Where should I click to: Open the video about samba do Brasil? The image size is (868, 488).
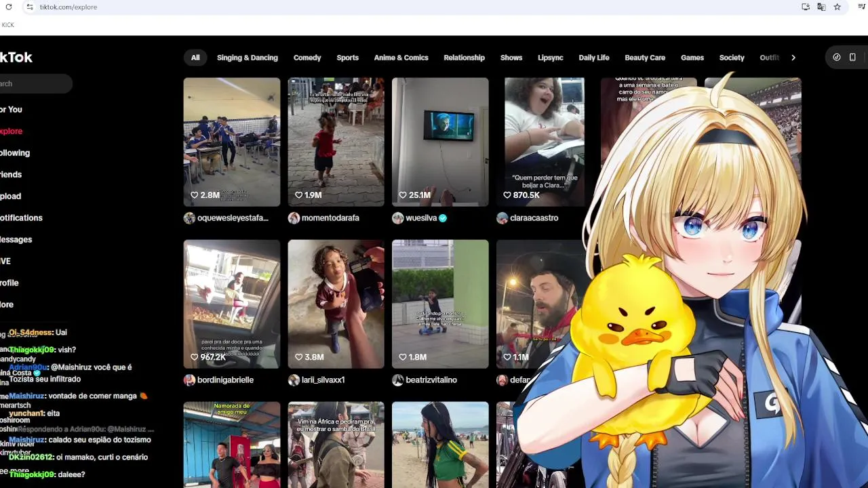[336, 445]
